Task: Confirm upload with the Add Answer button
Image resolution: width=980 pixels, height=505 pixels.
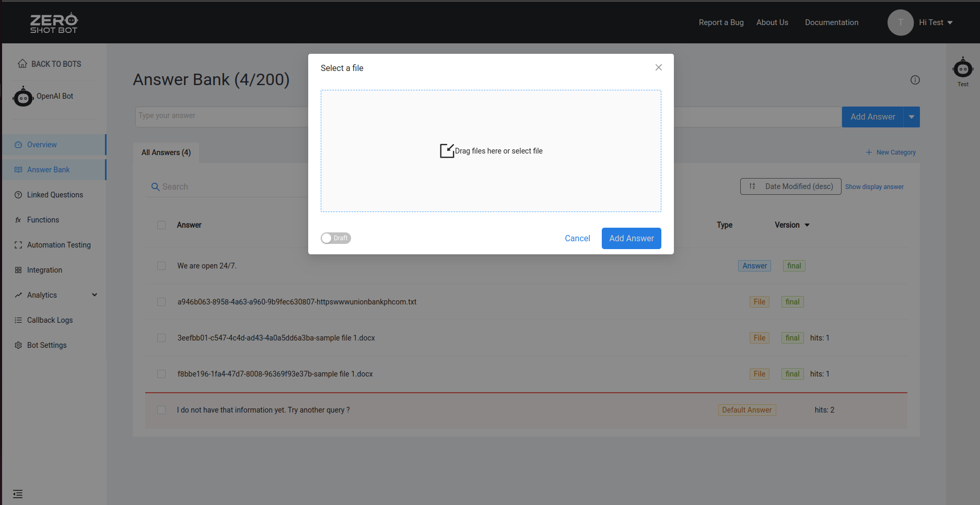Action: click(631, 238)
